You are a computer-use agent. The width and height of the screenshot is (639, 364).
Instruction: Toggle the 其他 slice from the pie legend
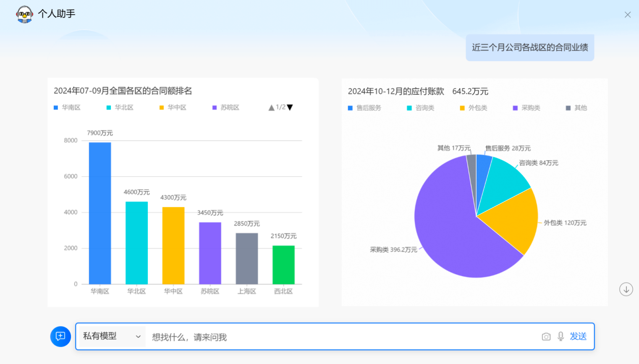[x=577, y=107]
